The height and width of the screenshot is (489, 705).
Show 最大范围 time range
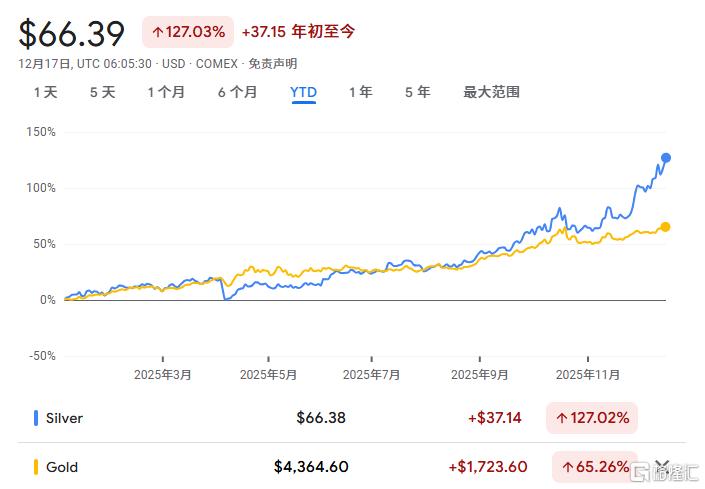pos(491,92)
